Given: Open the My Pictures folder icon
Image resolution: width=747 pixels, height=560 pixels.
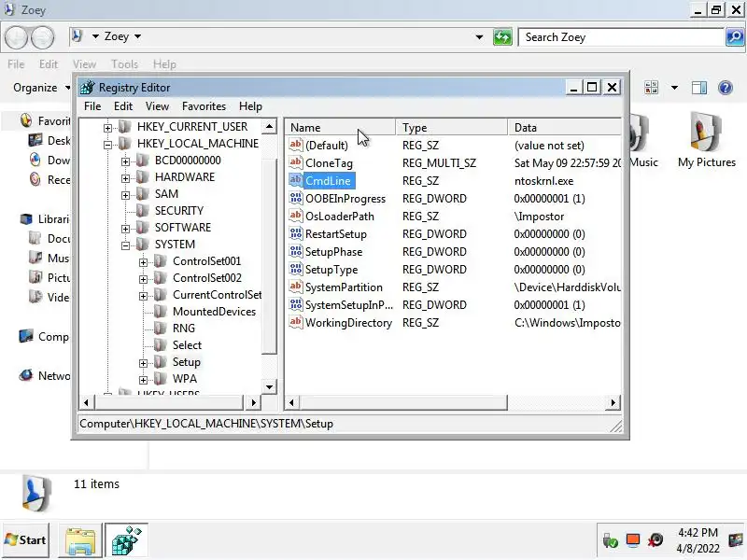Looking at the screenshot, I should pyautogui.click(x=707, y=133).
